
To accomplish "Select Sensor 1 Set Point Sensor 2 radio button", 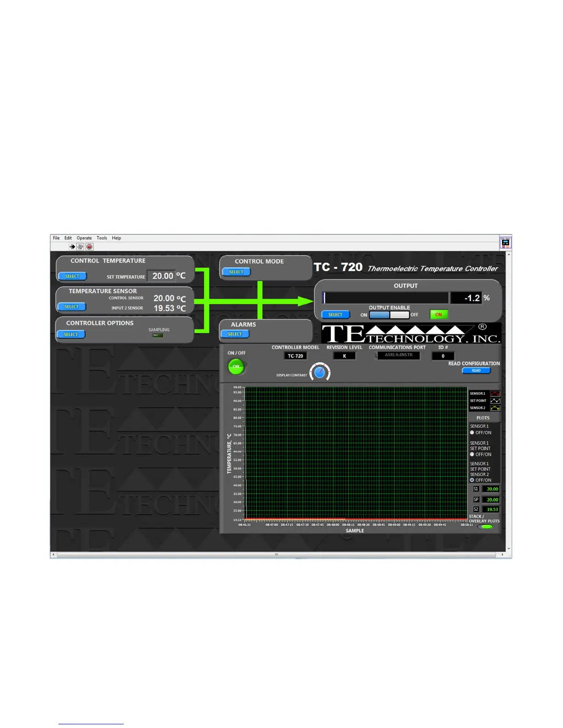I will point(472,480).
